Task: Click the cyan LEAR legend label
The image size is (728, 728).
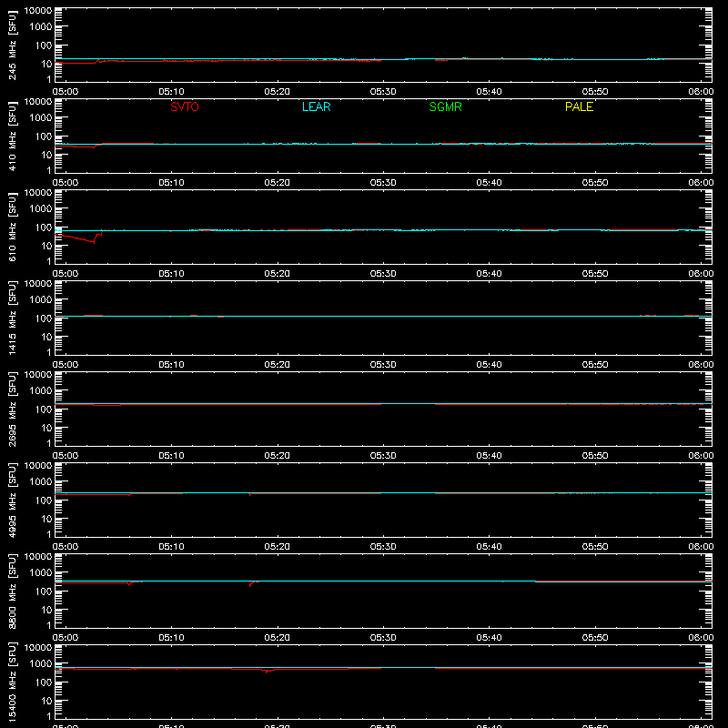Action: point(316,106)
